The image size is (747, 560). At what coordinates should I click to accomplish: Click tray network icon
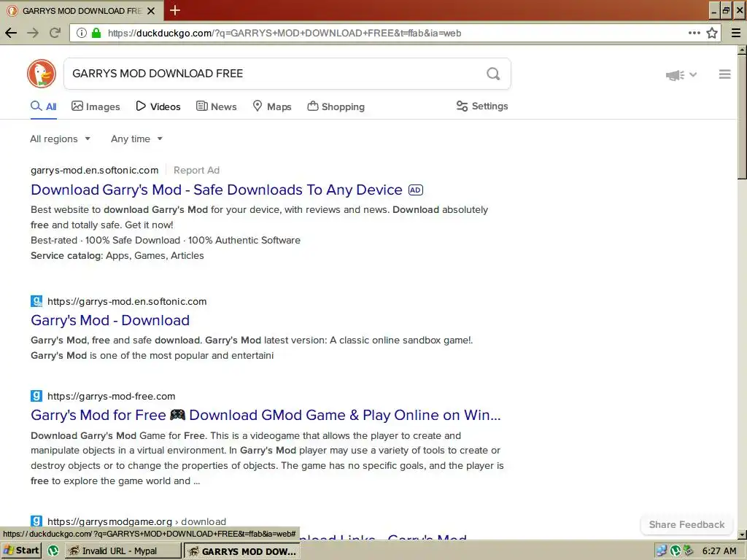tap(661, 551)
